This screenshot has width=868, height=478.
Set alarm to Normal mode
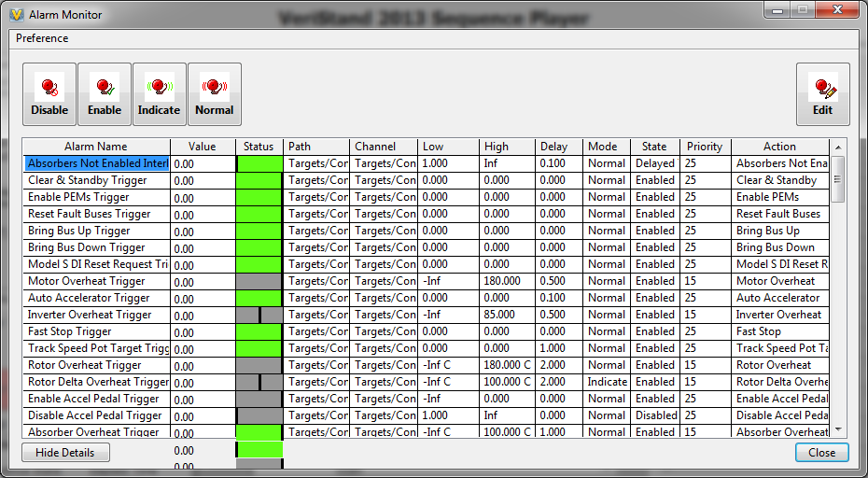(x=215, y=94)
